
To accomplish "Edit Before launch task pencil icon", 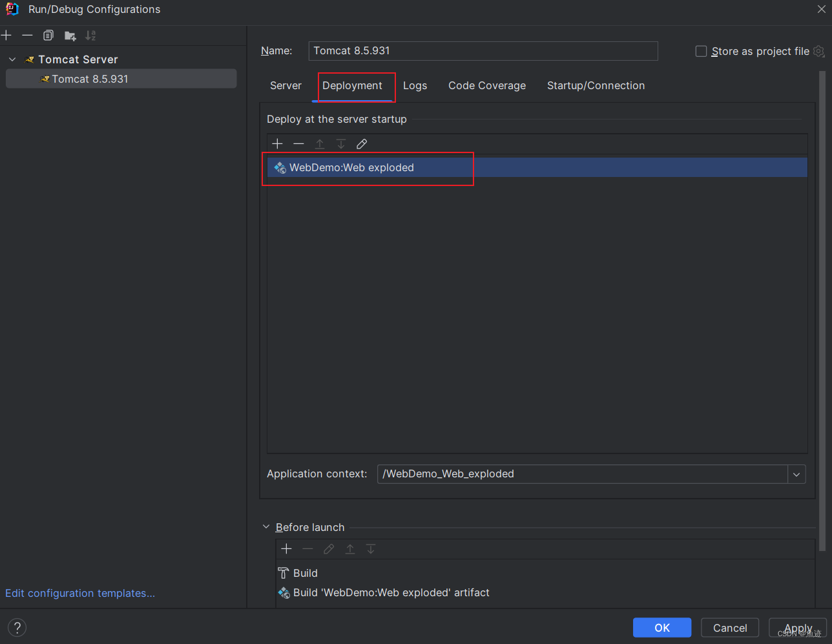I will pyautogui.click(x=329, y=549).
